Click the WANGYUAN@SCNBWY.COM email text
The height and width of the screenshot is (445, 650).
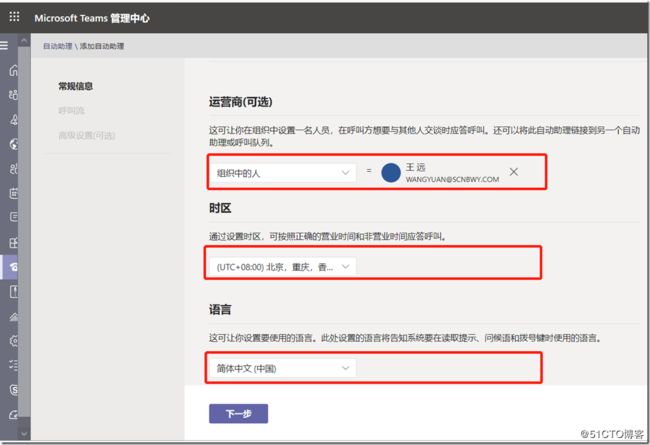click(x=452, y=179)
